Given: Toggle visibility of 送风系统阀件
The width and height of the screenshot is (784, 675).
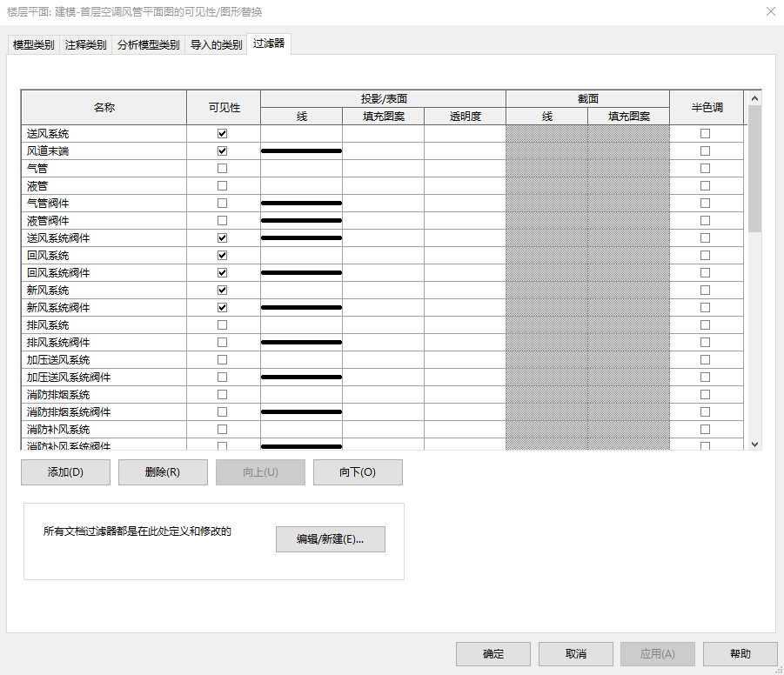Looking at the screenshot, I should pos(223,238).
